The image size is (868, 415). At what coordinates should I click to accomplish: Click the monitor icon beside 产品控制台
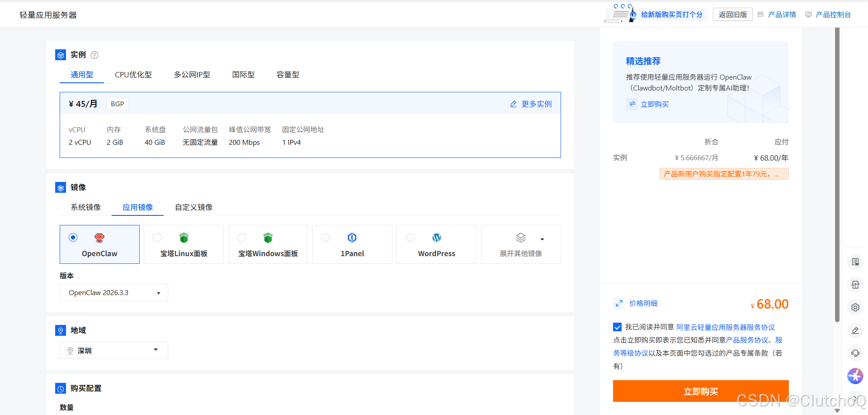(x=808, y=14)
